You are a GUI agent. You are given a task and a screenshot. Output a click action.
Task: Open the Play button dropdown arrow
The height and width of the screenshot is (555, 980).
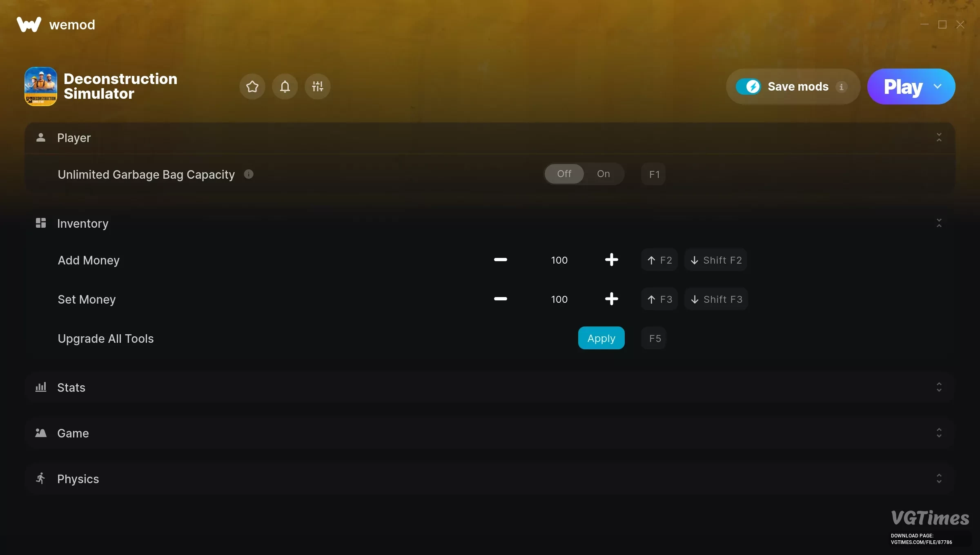point(938,87)
